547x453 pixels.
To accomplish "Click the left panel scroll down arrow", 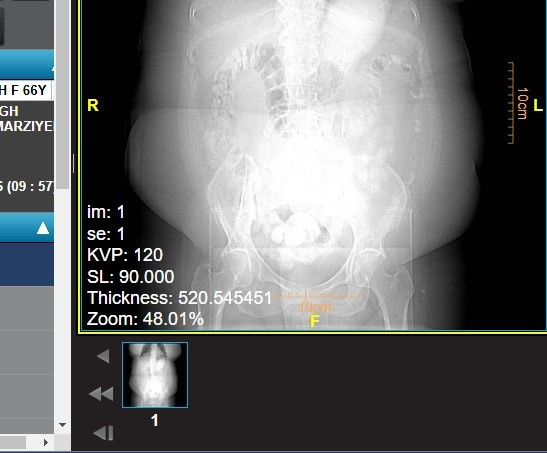I will tap(62, 425).
